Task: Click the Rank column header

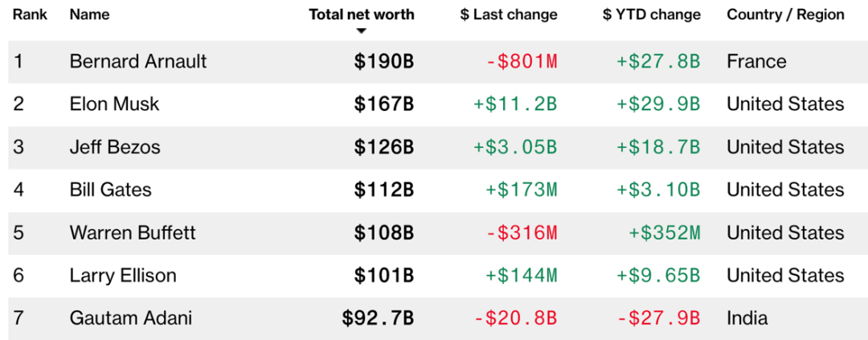Action: click(x=29, y=14)
